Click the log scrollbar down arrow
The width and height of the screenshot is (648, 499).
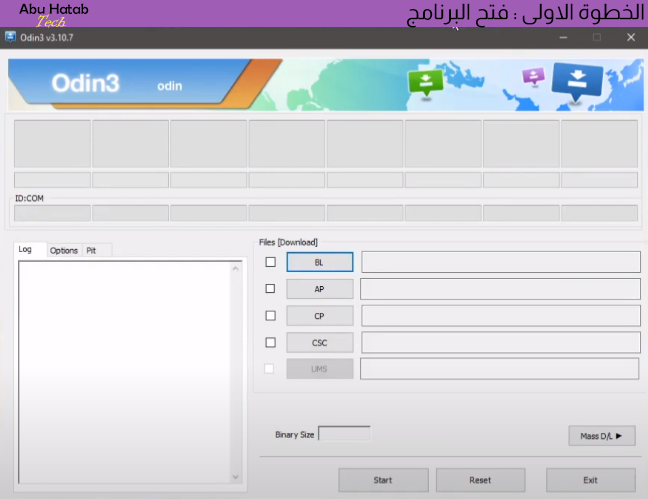[236, 477]
